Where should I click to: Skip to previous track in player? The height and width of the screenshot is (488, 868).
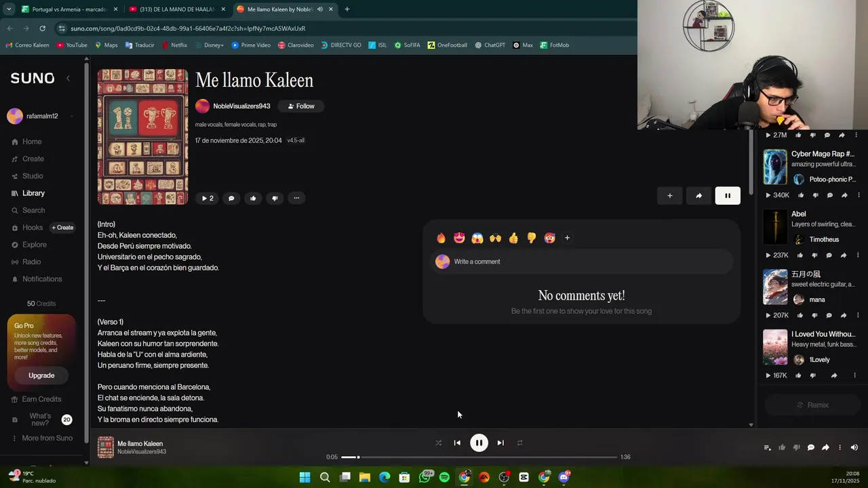tap(457, 443)
